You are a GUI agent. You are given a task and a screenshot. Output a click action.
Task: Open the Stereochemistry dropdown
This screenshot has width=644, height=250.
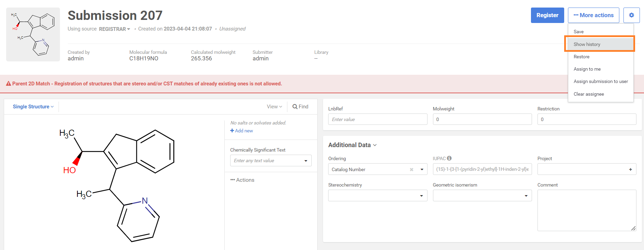(377, 195)
